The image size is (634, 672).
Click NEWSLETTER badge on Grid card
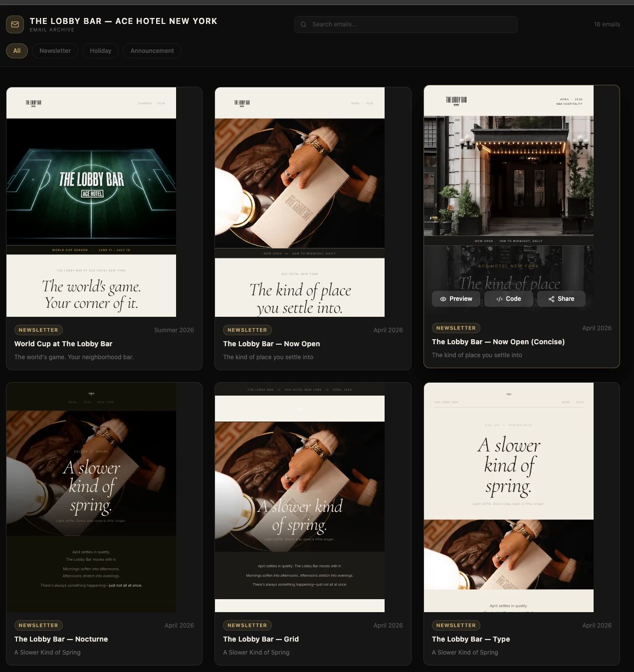[247, 625]
